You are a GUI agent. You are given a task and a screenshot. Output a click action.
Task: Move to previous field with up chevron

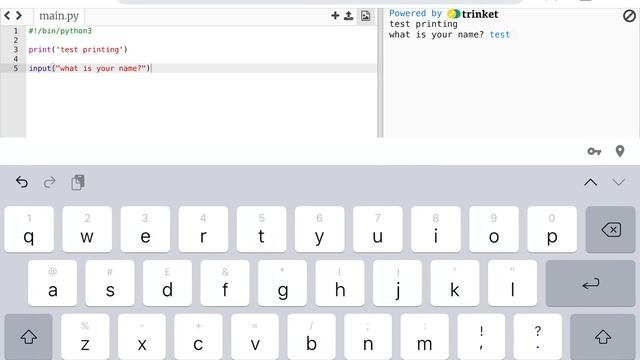(x=591, y=182)
